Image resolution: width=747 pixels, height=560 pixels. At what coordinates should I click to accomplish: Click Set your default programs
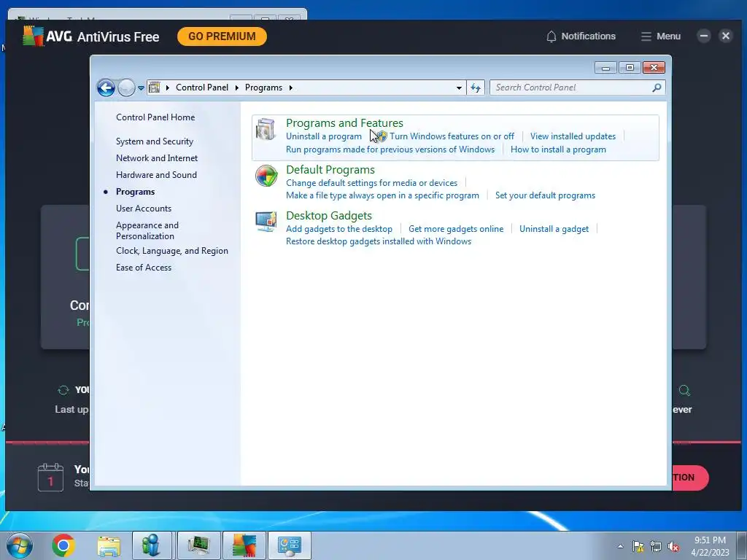coord(545,195)
